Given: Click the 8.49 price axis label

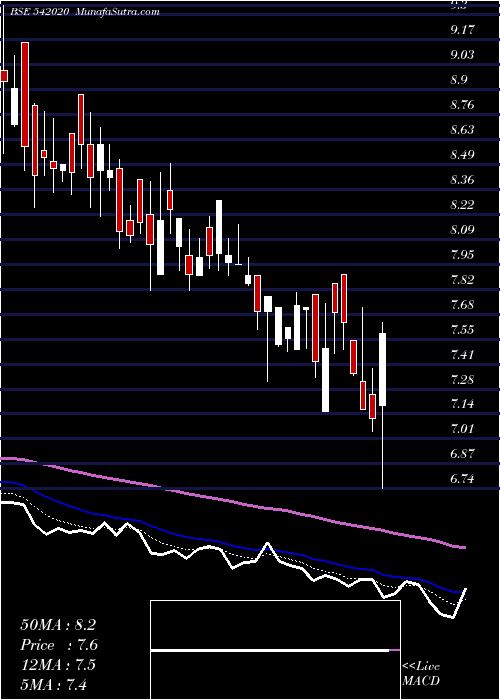Looking at the screenshot, I should click(x=463, y=155).
